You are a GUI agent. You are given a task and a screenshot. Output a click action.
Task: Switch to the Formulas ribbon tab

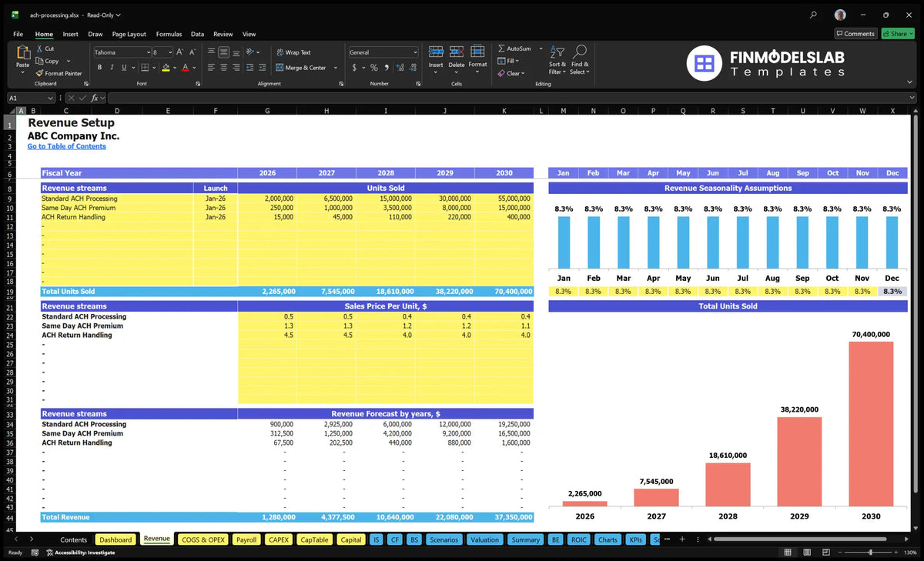tap(169, 34)
